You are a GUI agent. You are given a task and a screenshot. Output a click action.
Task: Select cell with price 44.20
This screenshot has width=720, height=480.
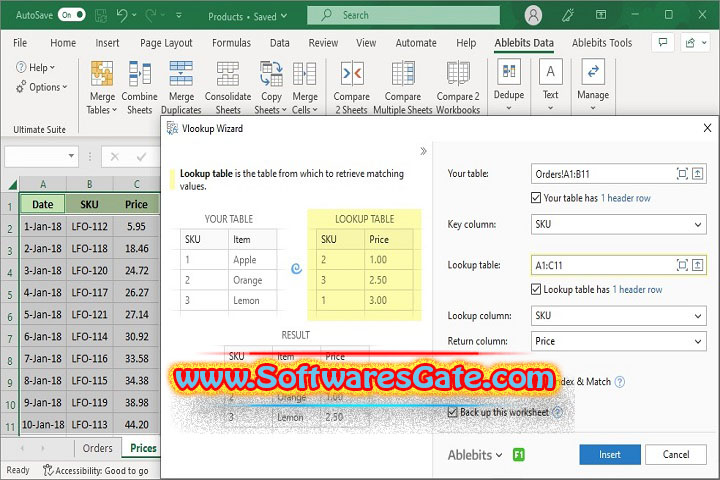136,424
